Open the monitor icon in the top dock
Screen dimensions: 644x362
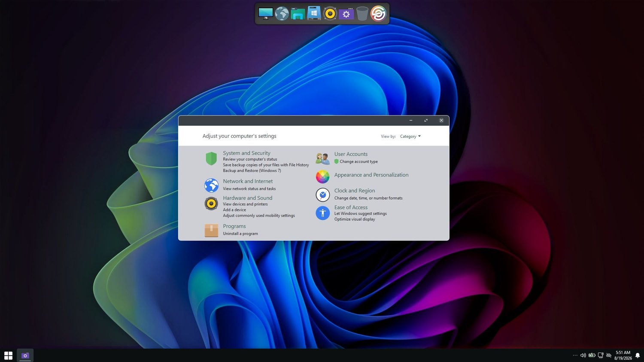point(266,14)
